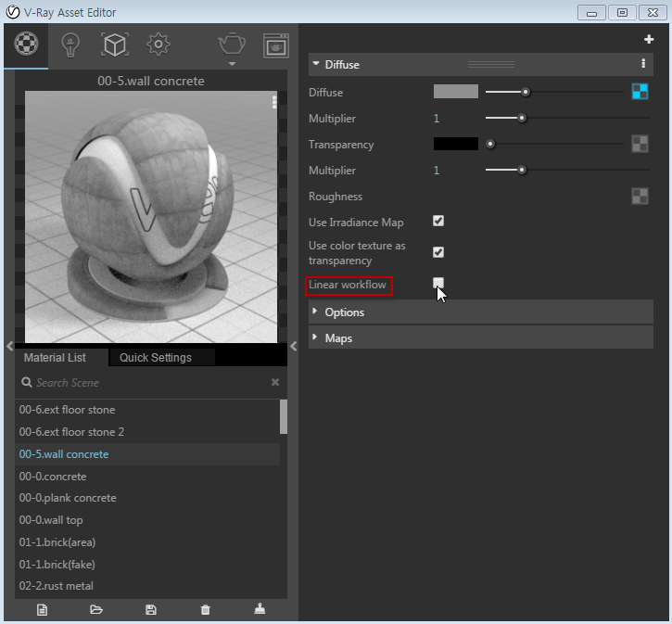Select material 01-1.brick(fake)
This screenshot has height=624, width=672.
(147, 565)
